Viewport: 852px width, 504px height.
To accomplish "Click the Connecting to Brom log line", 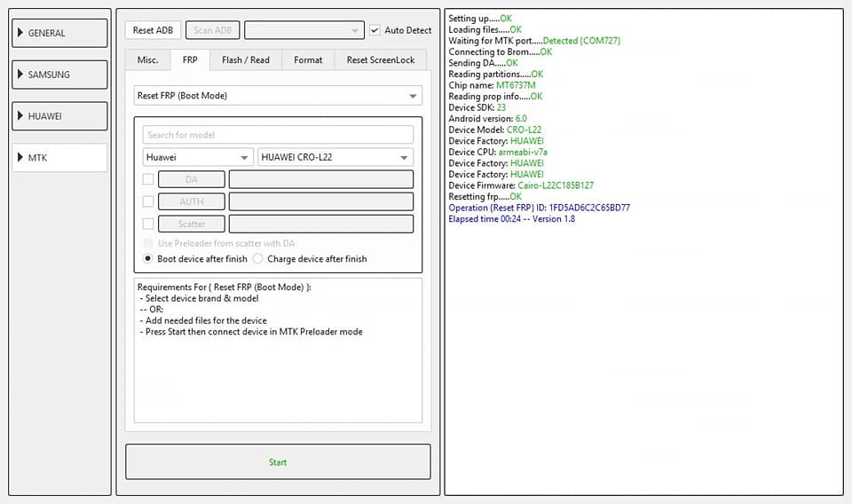I will 500,51.
